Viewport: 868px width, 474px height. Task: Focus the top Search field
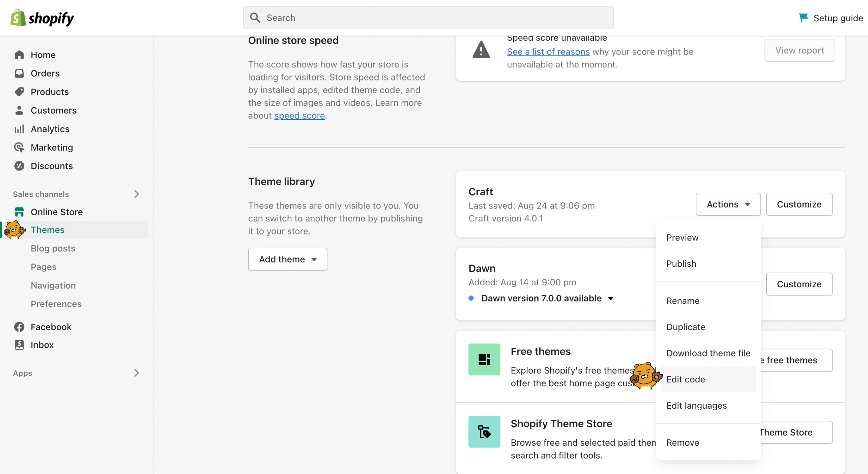click(x=428, y=18)
